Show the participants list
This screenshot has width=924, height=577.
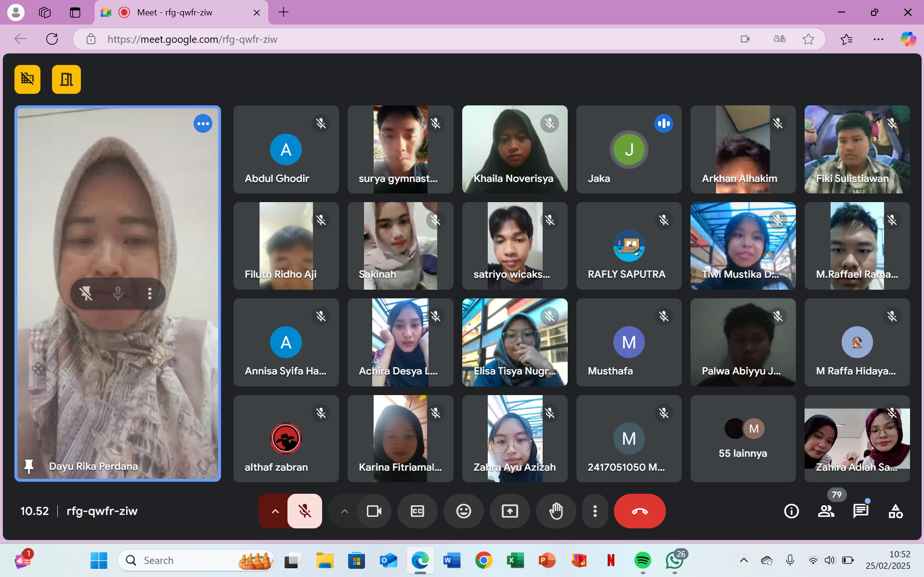pyautogui.click(x=826, y=511)
